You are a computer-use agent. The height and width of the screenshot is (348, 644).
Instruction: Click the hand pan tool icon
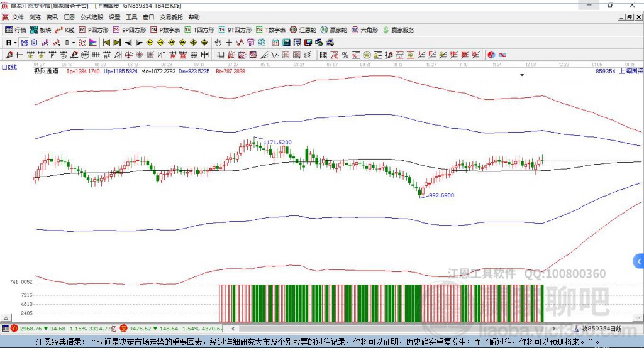coord(218,43)
